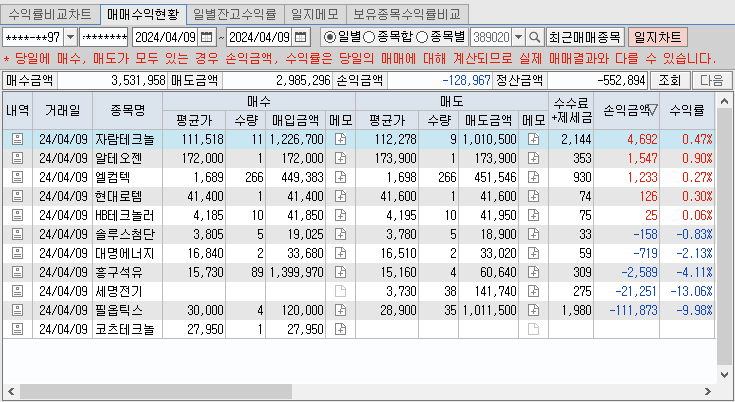Screen dimensions: 735x402
Task: Select the 세명전기 stock name cell
Action: pos(128,291)
